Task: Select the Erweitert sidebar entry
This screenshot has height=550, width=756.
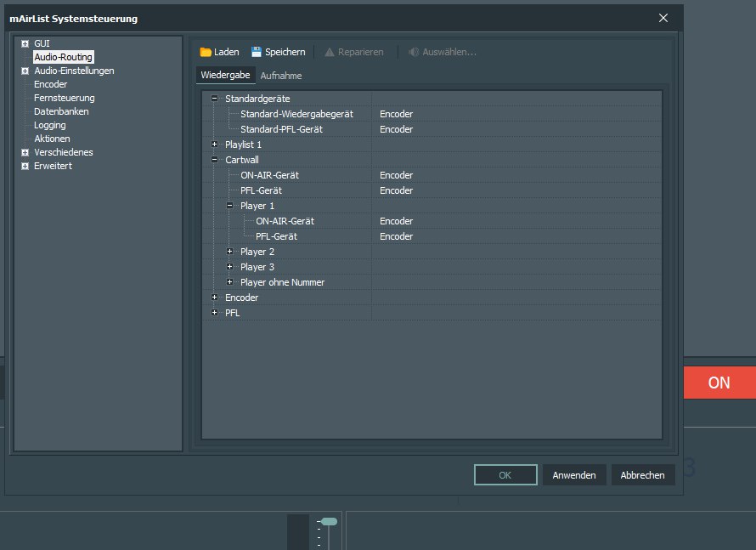Action: pos(53,166)
